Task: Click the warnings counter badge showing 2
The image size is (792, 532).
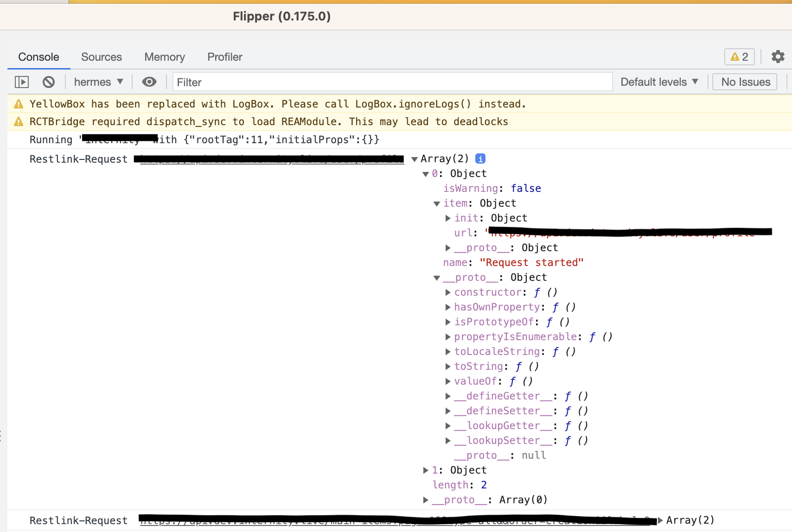Action: (739, 57)
